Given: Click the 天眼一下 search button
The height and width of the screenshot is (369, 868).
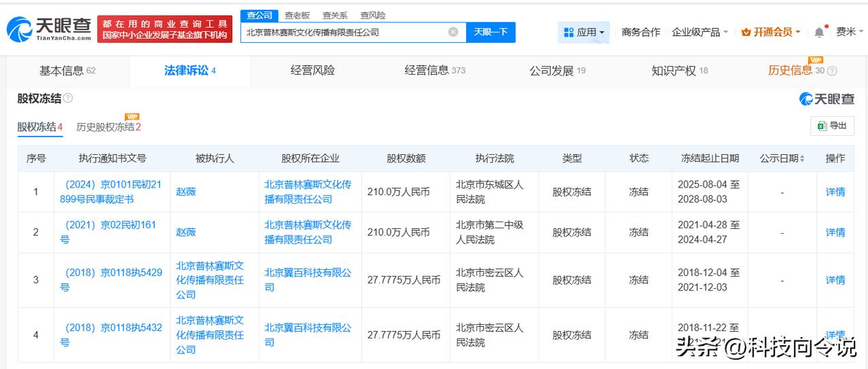Looking at the screenshot, I should [x=490, y=32].
